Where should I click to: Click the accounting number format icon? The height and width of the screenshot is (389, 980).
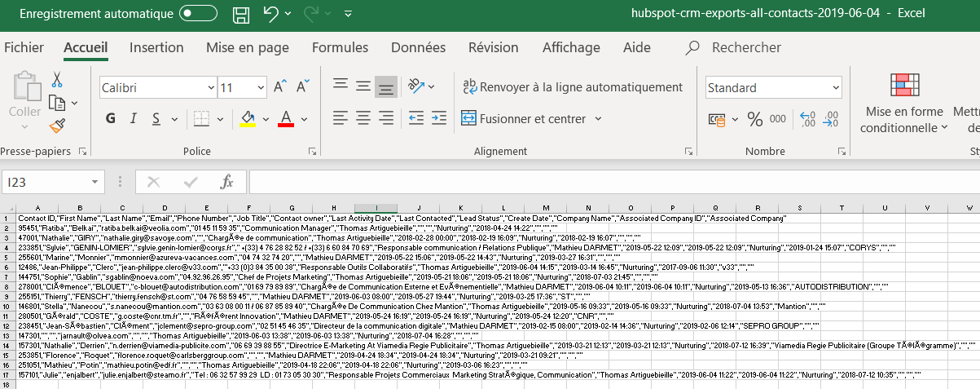tap(717, 120)
